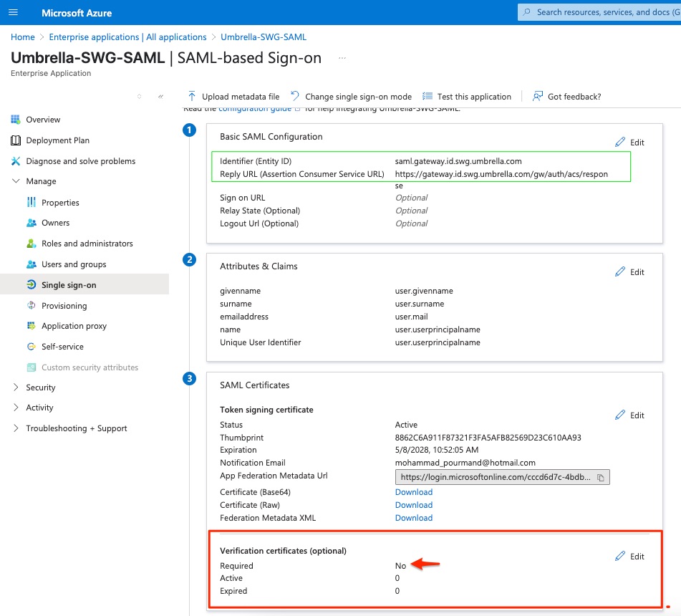This screenshot has height=616, width=681.
Task: Click 'No' value next to Required
Action: 400,566
